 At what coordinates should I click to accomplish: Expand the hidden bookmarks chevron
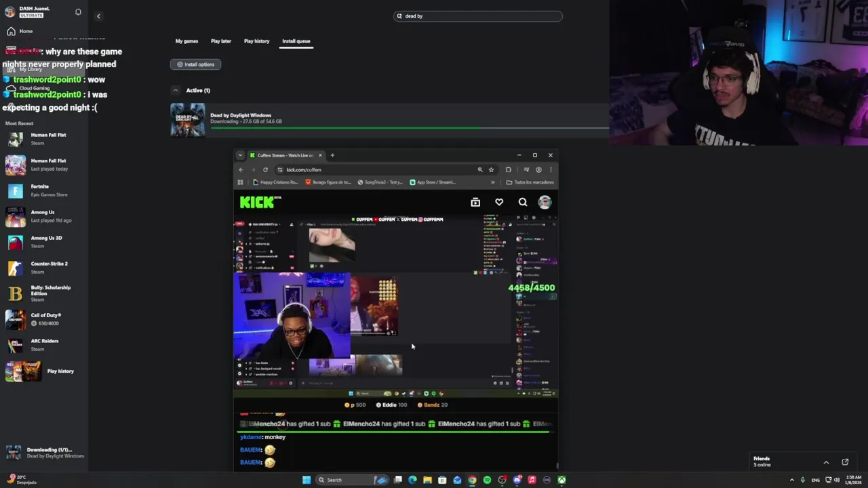492,182
